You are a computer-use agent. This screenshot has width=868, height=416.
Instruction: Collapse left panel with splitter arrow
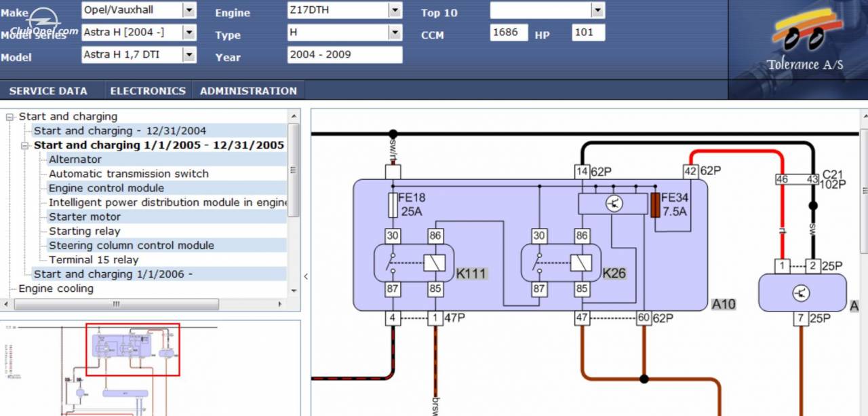305,276
